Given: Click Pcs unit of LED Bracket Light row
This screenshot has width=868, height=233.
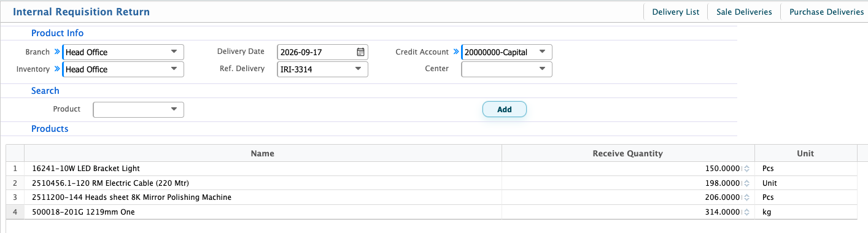Looking at the screenshot, I should pos(805,169).
